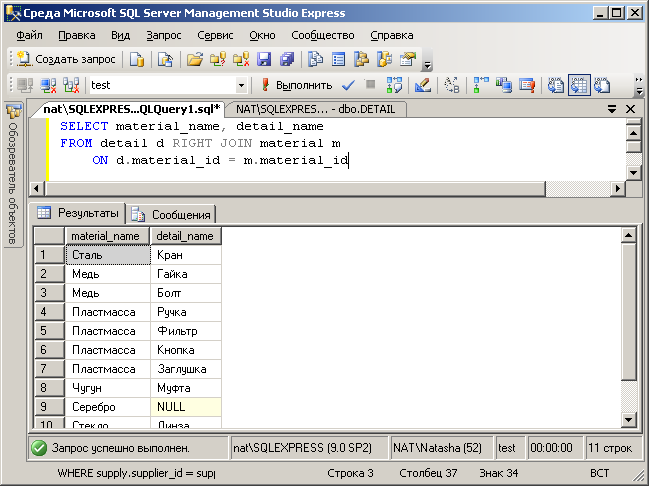Switch to the dbo.DETAIL tab
Image resolution: width=649 pixels, height=486 pixels.
[315, 109]
